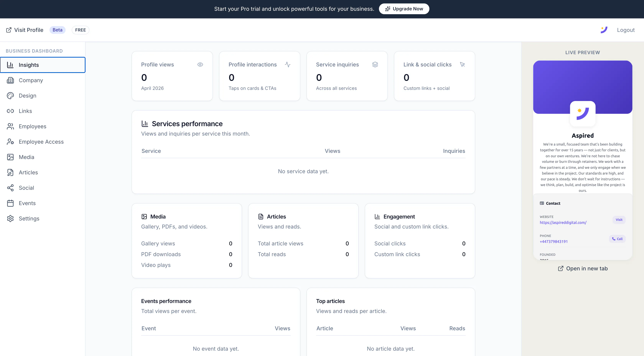Click the Aspired logo icon next to Logout
The width and height of the screenshot is (644, 356).
604,30
